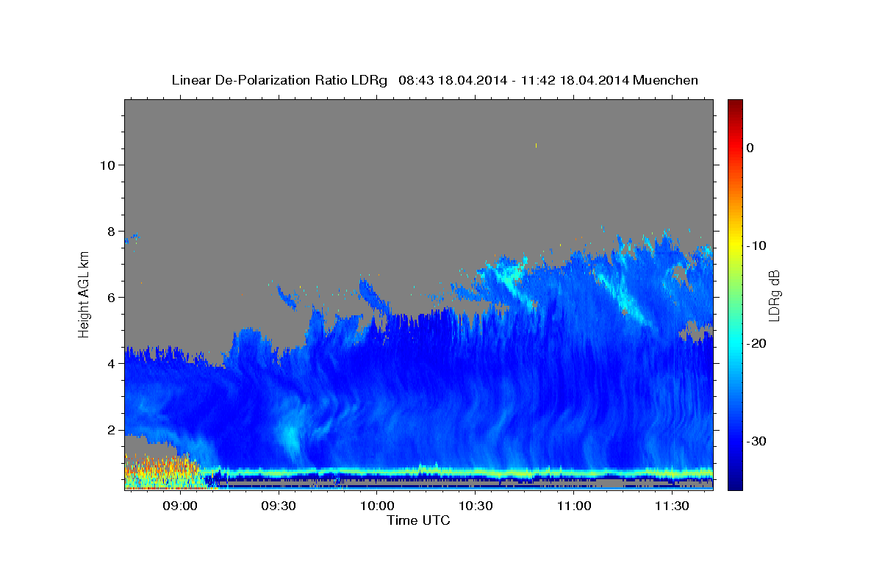Click the height tick label 8

coord(110,231)
